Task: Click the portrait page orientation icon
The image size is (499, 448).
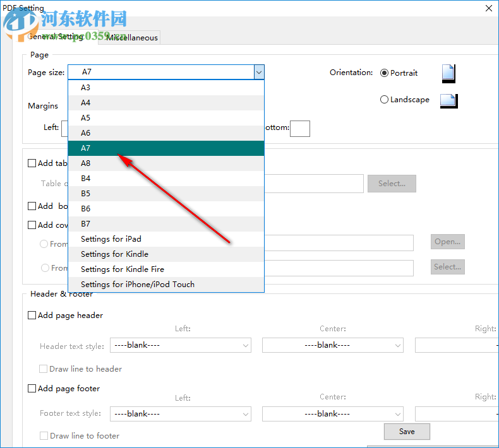Action: click(448, 73)
